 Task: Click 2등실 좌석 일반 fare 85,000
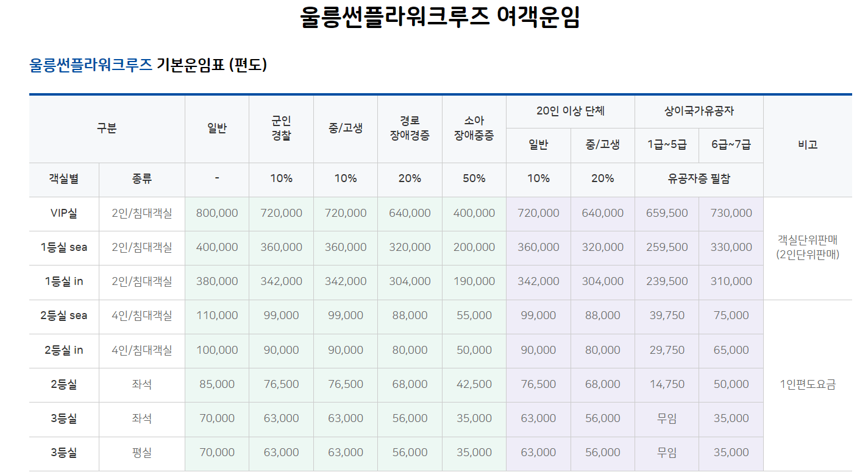point(217,384)
